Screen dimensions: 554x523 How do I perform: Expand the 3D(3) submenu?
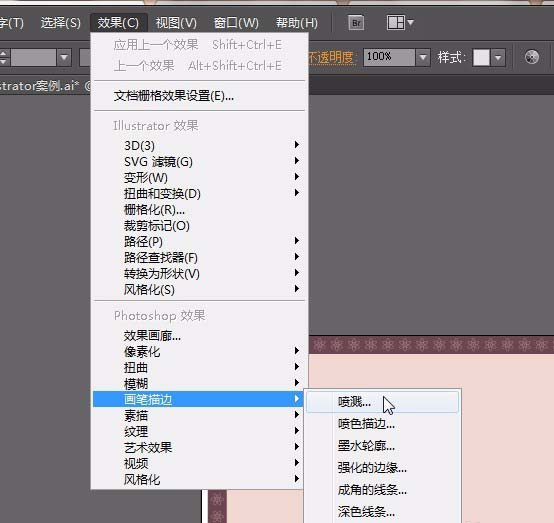pyautogui.click(x=200, y=145)
